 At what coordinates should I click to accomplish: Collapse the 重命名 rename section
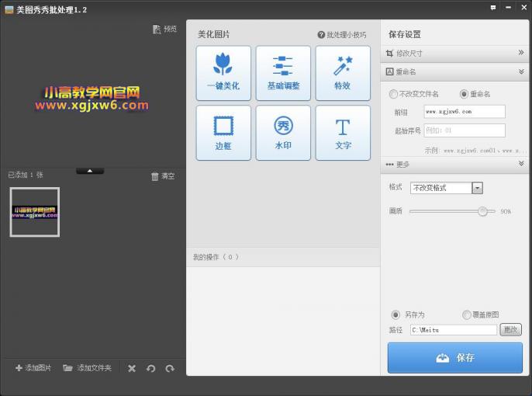454,71
